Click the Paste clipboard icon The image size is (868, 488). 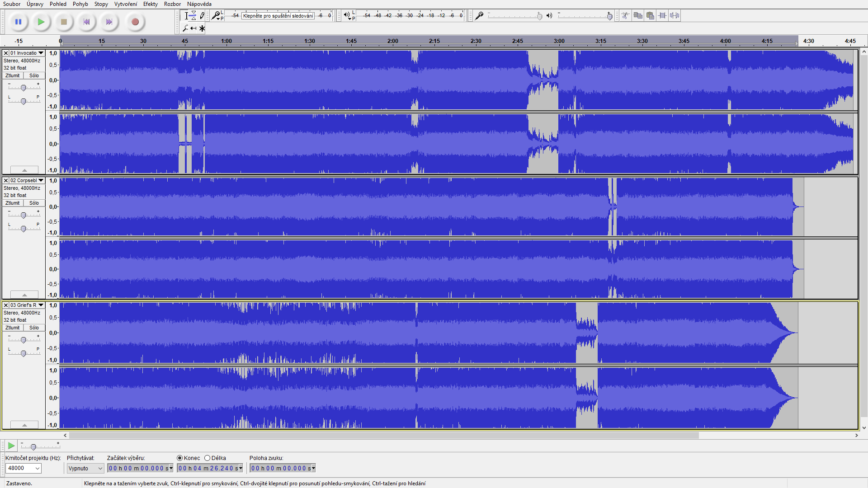tap(650, 16)
